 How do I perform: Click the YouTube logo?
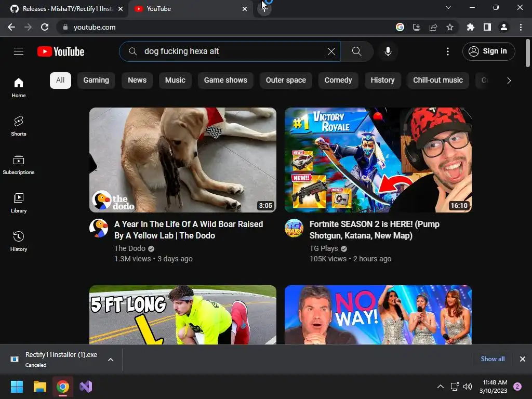pos(61,51)
